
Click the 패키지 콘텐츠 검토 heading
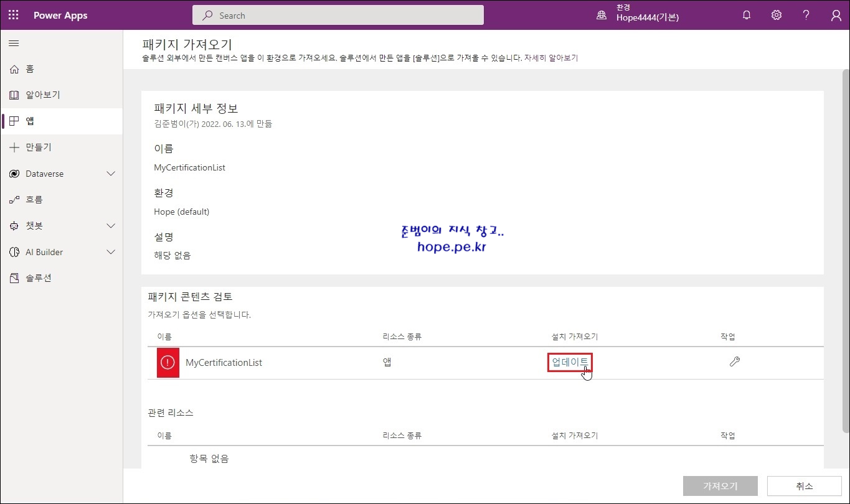click(x=190, y=297)
